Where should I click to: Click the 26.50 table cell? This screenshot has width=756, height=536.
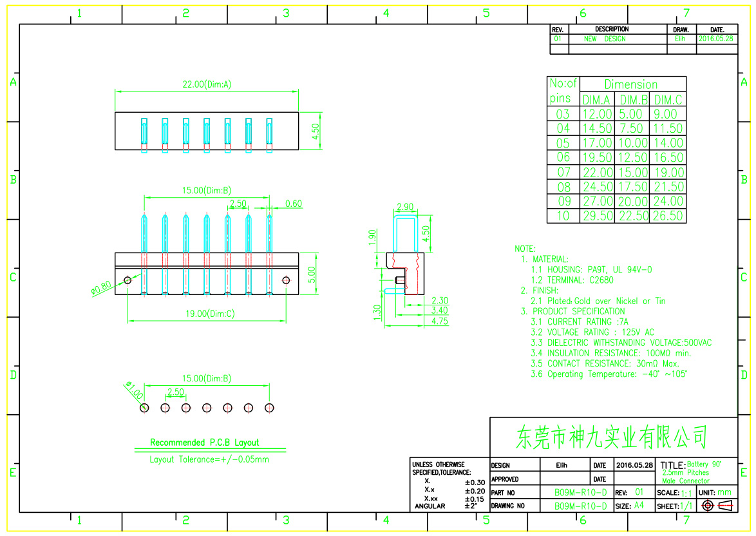pos(668,216)
